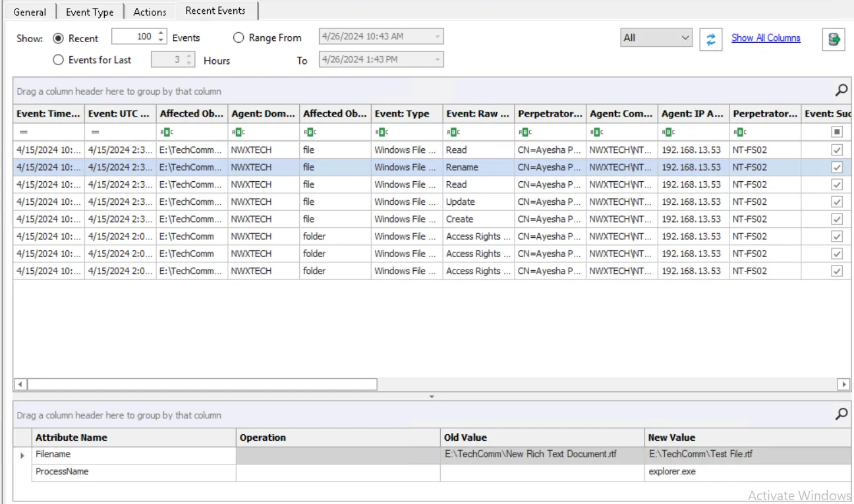This screenshot has width=854, height=504.
Task: Click the Show All Columns link
Action: pos(766,38)
